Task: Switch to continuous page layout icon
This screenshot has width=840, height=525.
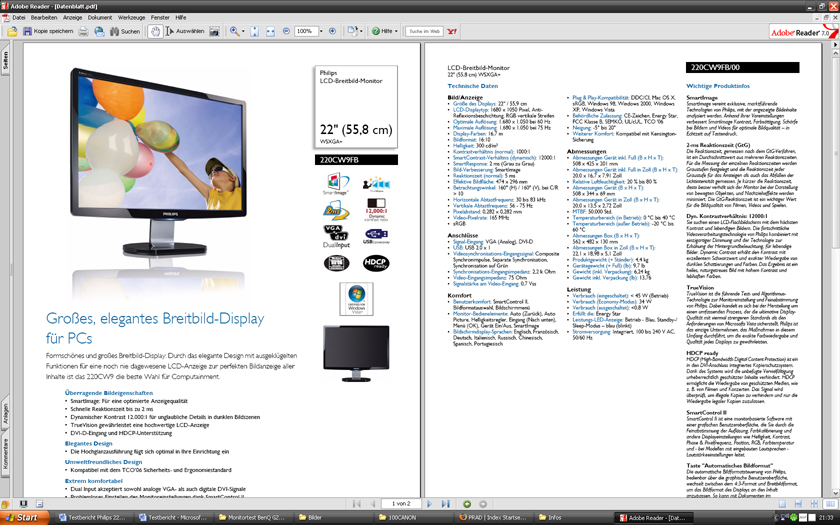Action: coord(798,504)
